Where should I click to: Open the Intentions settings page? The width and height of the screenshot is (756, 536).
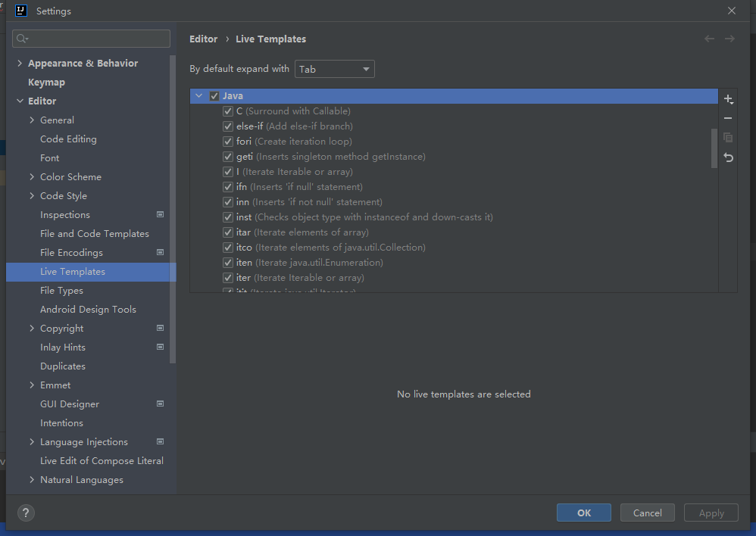coord(61,422)
